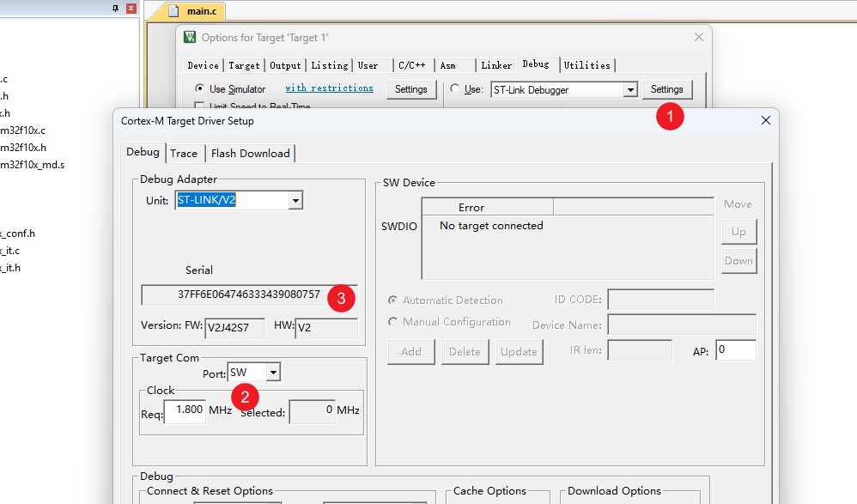Click the pin icon on the project panel
Screen dimensions: 857x504
[116, 8]
